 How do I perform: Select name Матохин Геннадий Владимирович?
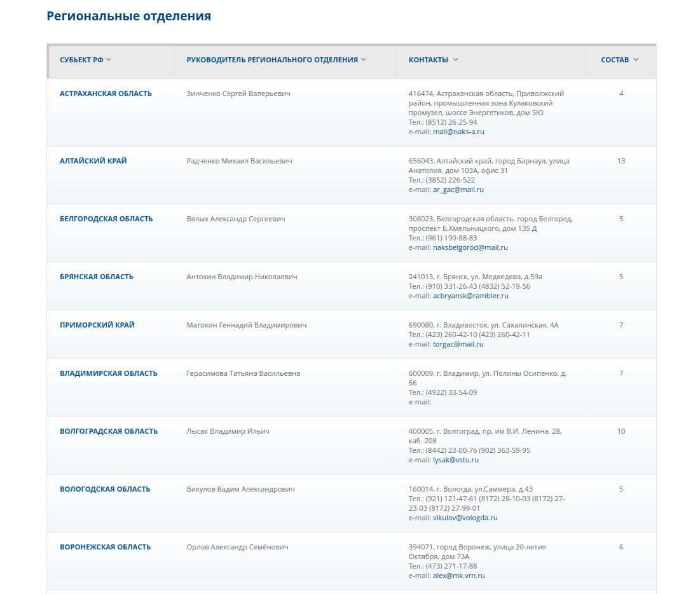tap(247, 325)
